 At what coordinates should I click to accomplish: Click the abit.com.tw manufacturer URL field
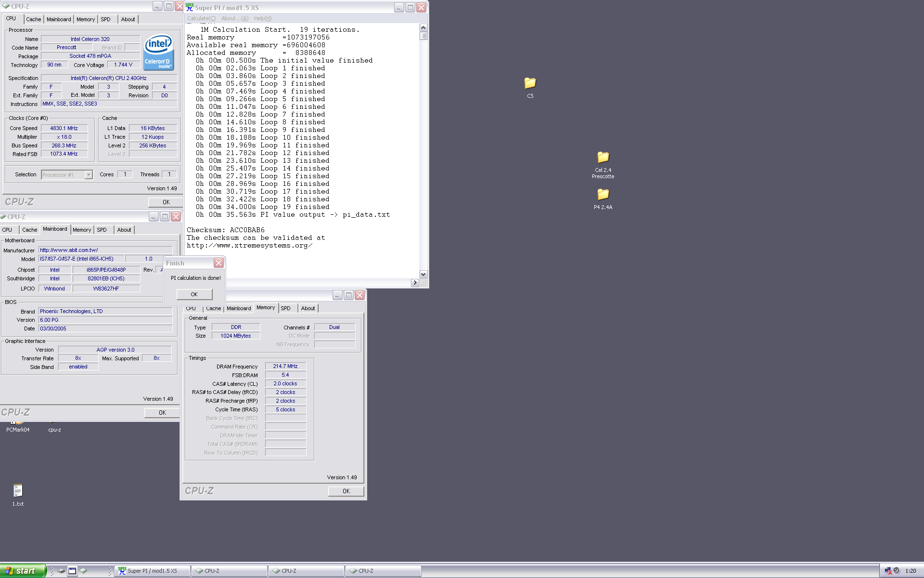tap(105, 250)
